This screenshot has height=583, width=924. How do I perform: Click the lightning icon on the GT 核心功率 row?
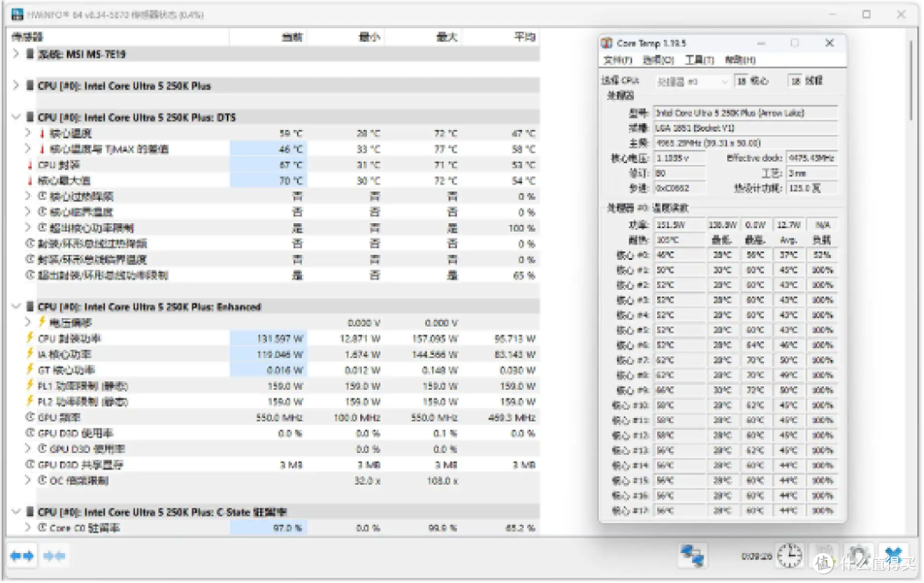(x=29, y=370)
